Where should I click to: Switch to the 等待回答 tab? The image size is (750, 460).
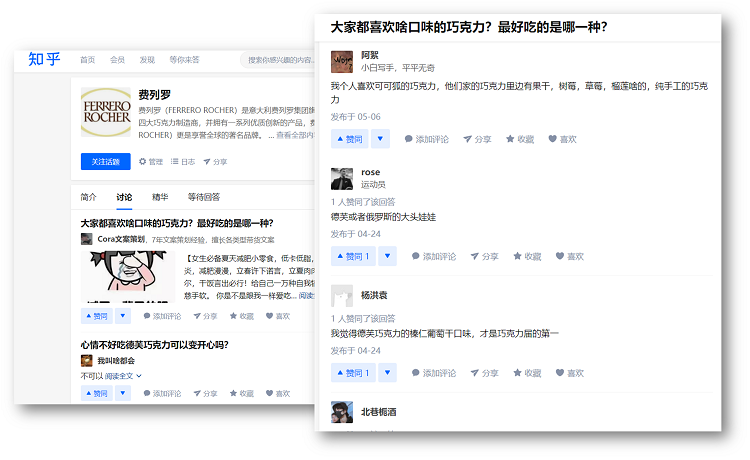coord(204,197)
